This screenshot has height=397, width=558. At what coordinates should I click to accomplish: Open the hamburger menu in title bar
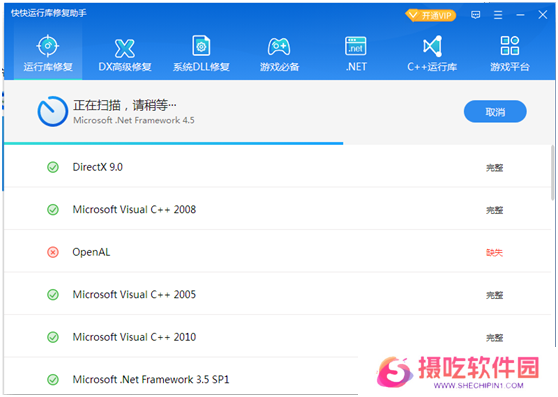pyautogui.click(x=498, y=15)
